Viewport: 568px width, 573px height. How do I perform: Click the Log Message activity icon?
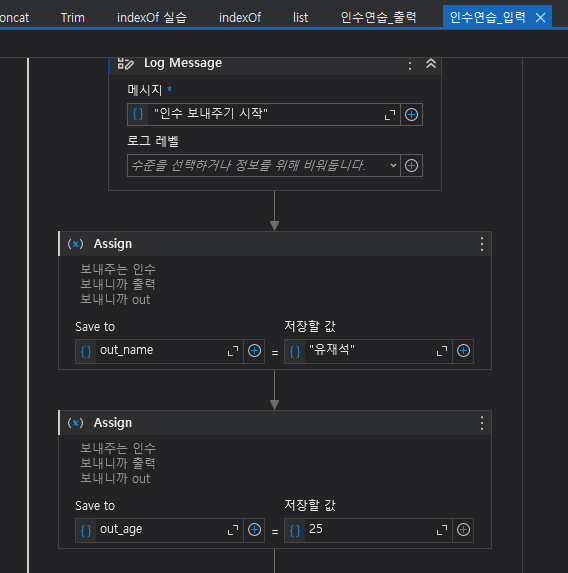pos(125,63)
